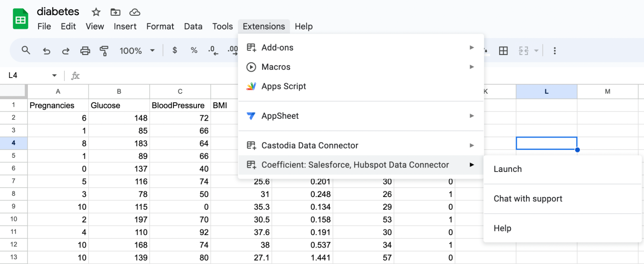Click the move to folder icon
The image size is (644, 264).
click(x=115, y=12)
